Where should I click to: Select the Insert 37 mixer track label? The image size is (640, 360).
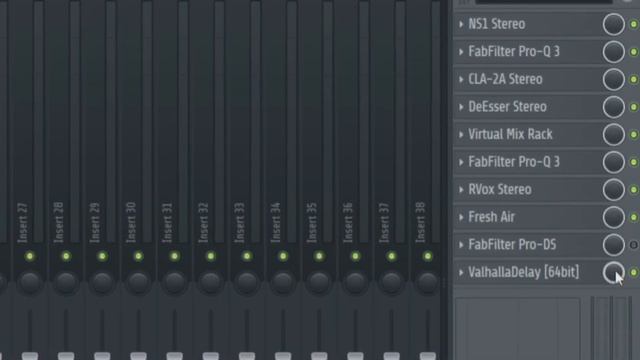pyautogui.click(x=383, y=222)
